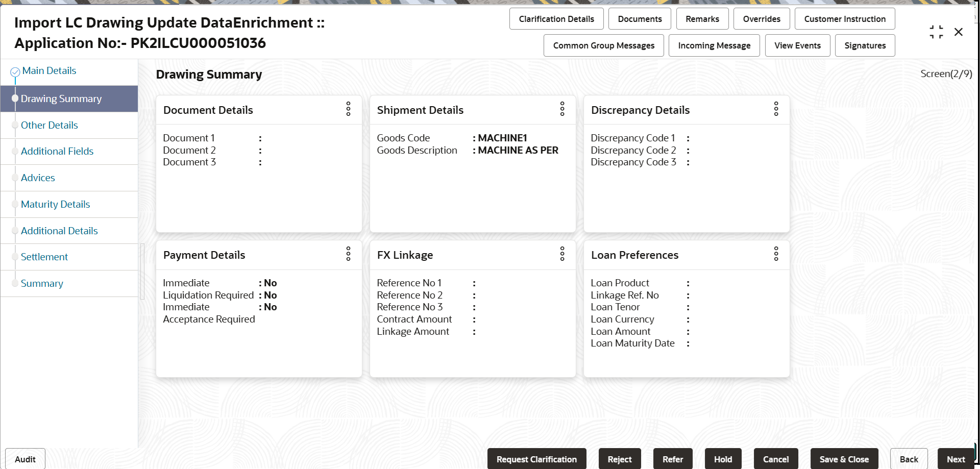Reject the drawing update
The image size is (980, 469).
pyautogui.click(x=619, y=459)
